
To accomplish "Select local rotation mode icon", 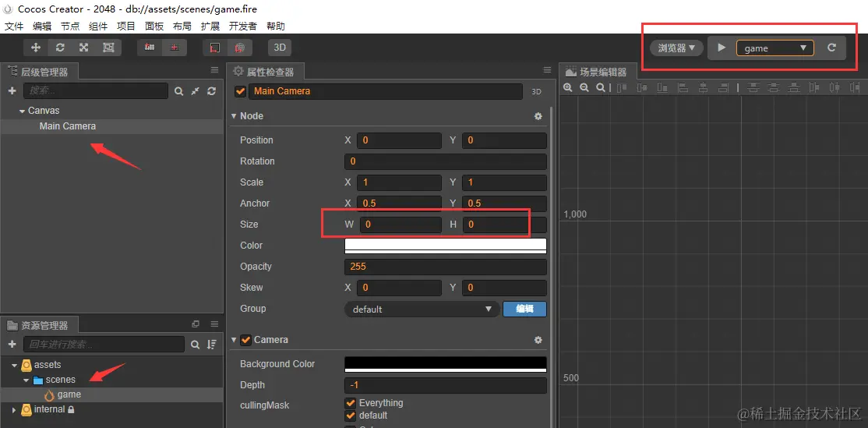I will coord(215,48).
